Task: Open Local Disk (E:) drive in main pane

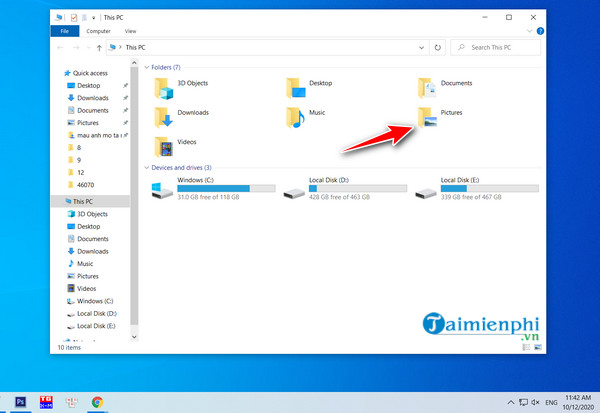Action: [477, 188]
